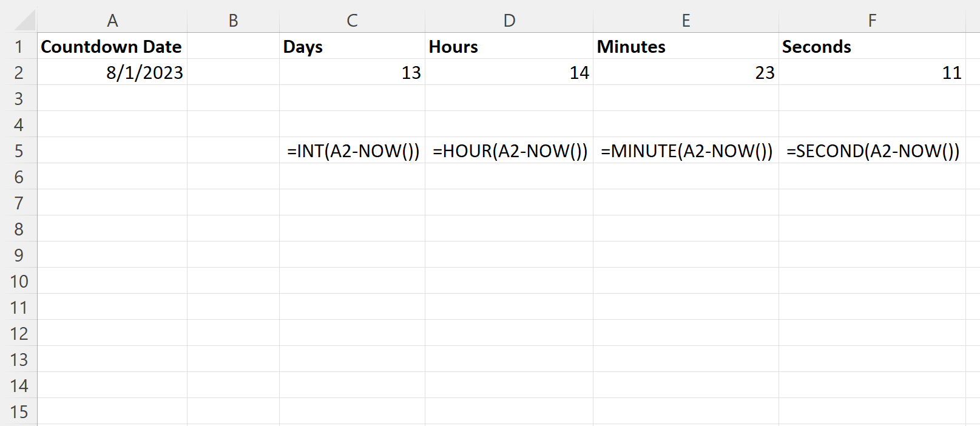The width and height of the screenshot is (980, 426).
Task: Select row number 15
Action: [20, 411]
